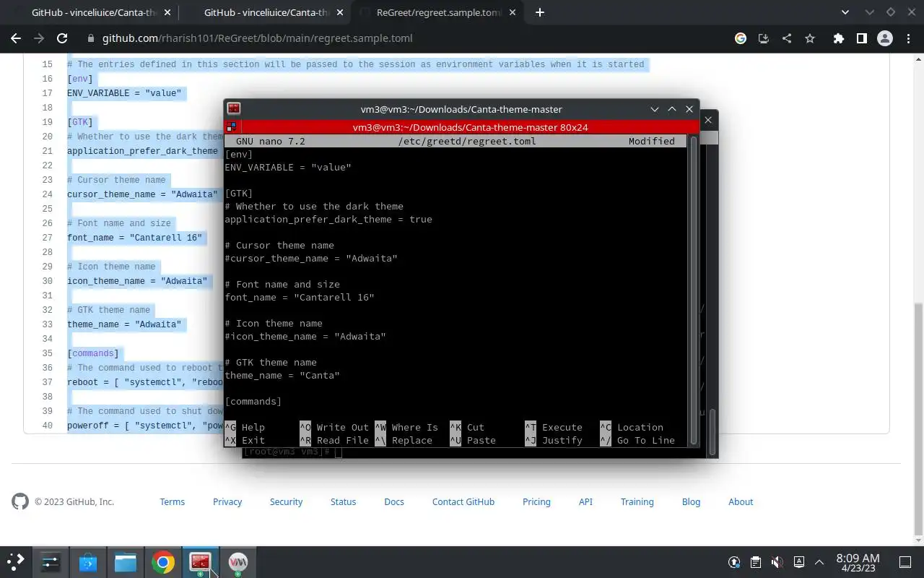Open the Status footer link
This screenshot has height=578, width=924.
click(344, 501)
